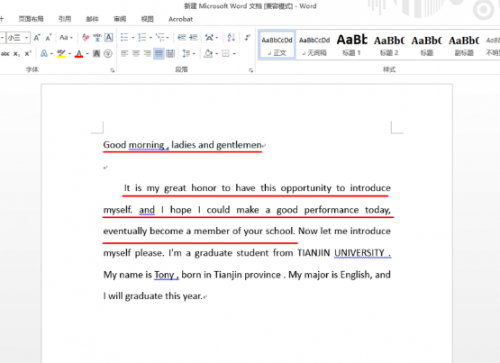The image size is (500, 363).
Task: Apply the no-spacing style
Action: pyautogui.click(x=314, y=45)
